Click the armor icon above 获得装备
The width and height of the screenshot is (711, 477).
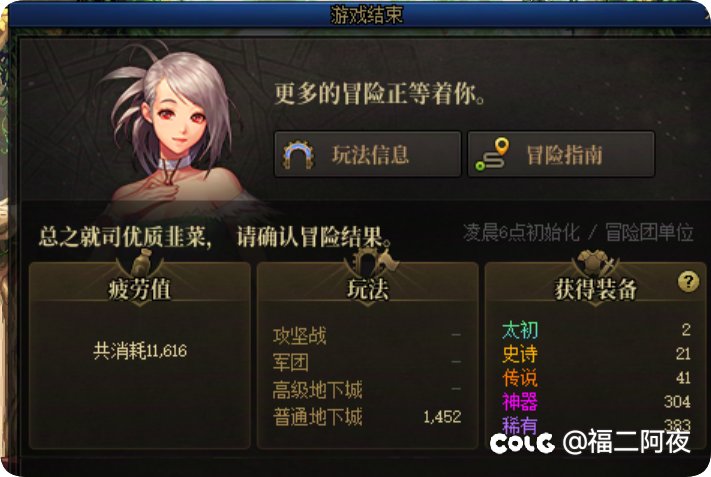(595, 263)
